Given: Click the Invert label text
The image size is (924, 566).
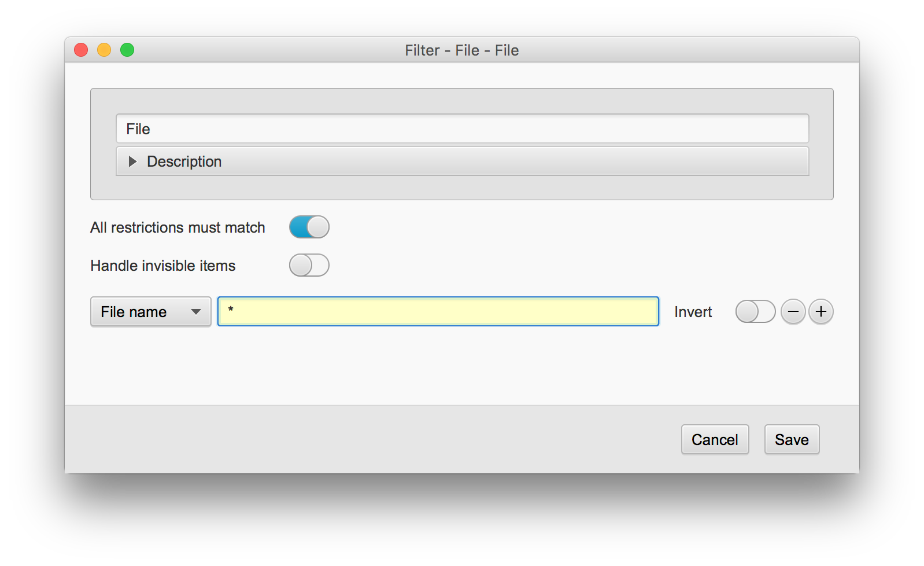Looking at the screenshot, I should [x=693, y=312].
